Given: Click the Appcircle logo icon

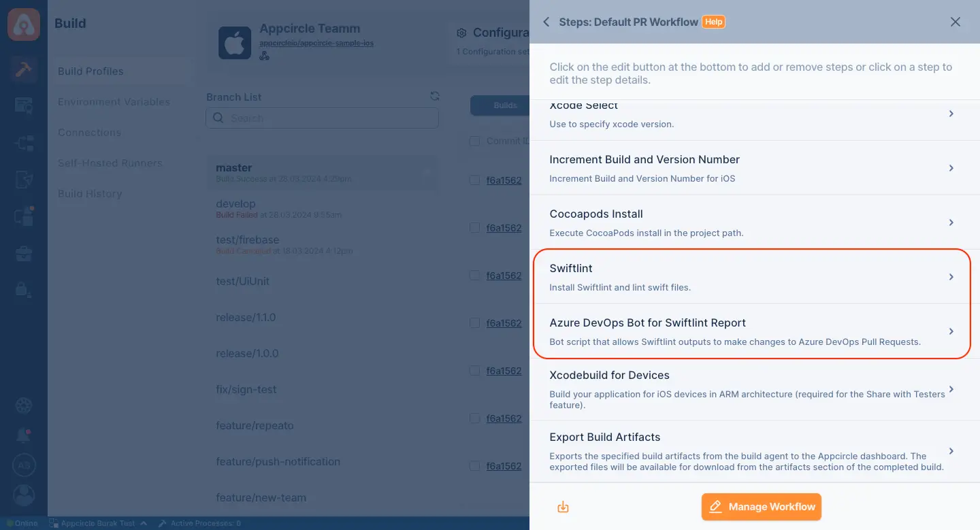Looking at the screenshot, I should (24, 24).
